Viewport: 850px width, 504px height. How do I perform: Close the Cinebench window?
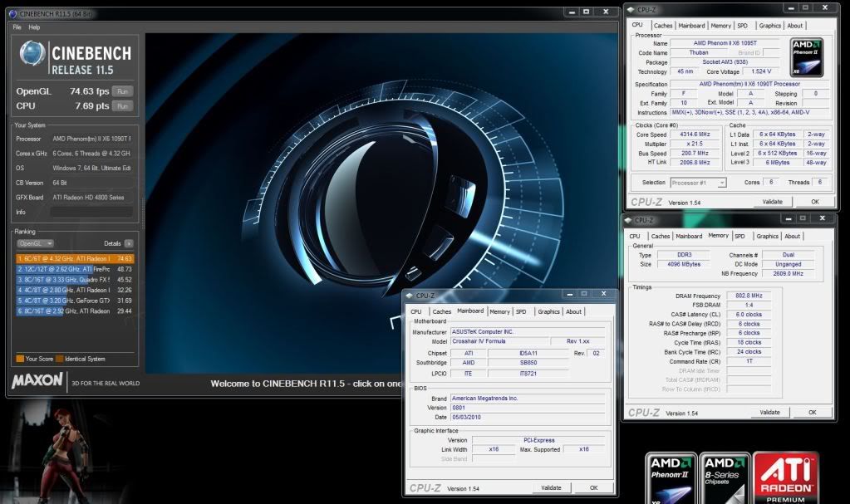[x=606, y=12]
